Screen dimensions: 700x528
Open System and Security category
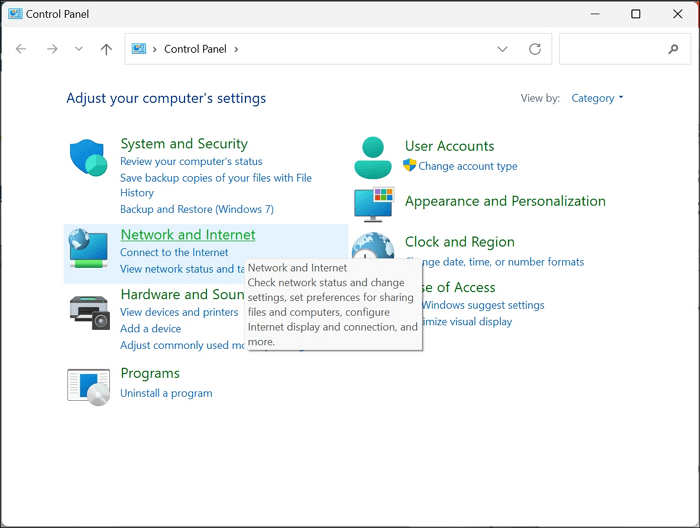184,144
